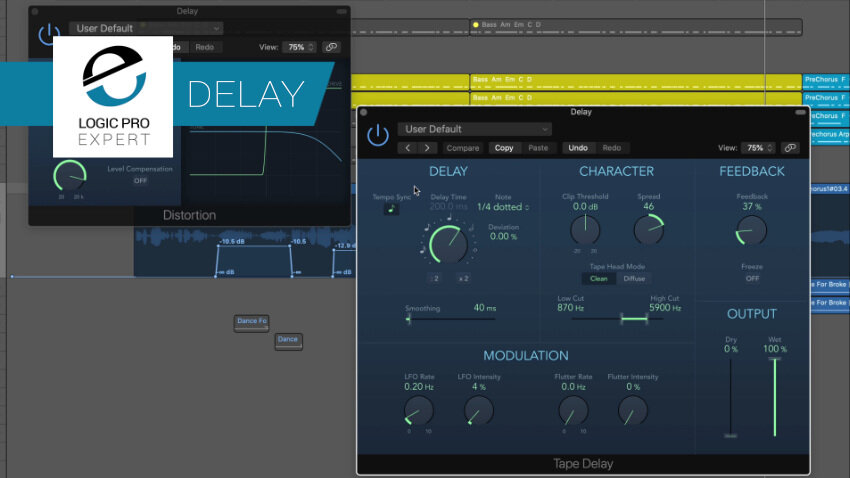The image size is (850, 478).
Task: Click Paste button in Tape Delay
Action: click(538, 148)
